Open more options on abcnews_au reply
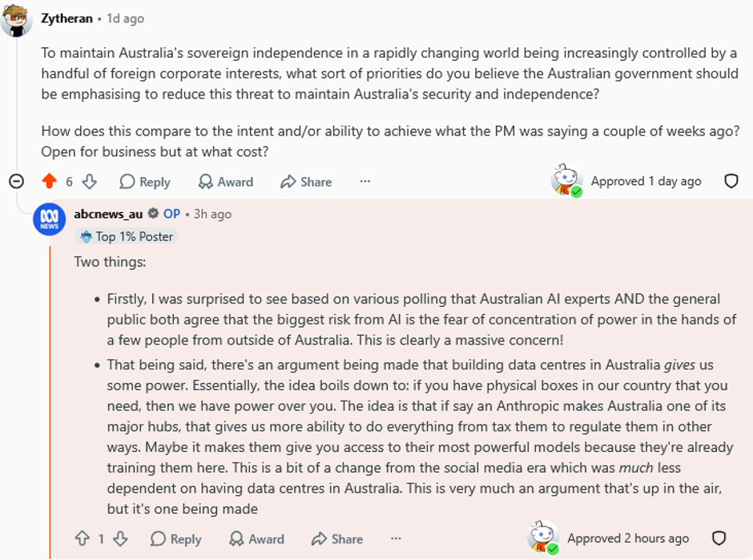753x560 pixels. pyautogui.click(x=396, y=538)
